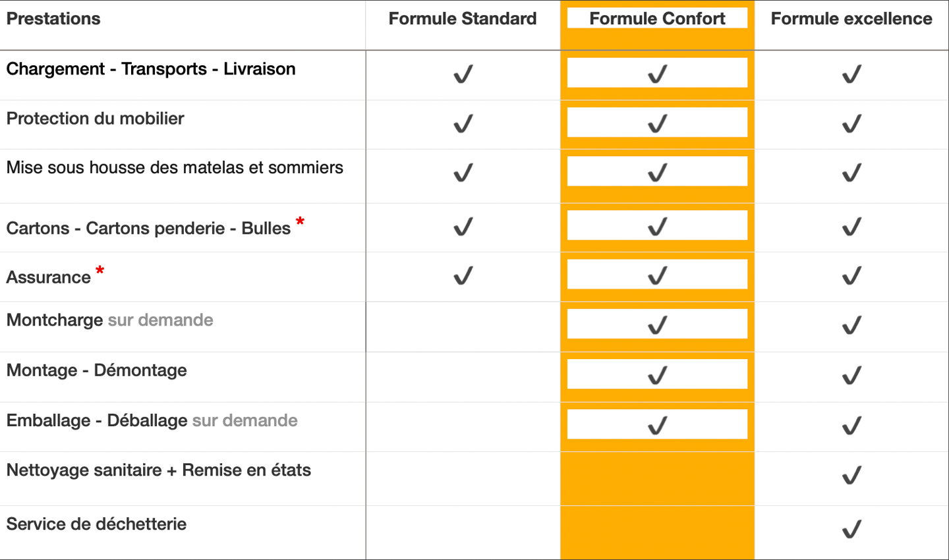Click the Formule Confort column header
The height and width of the screenshot is (560, 949).
[657, 18]
